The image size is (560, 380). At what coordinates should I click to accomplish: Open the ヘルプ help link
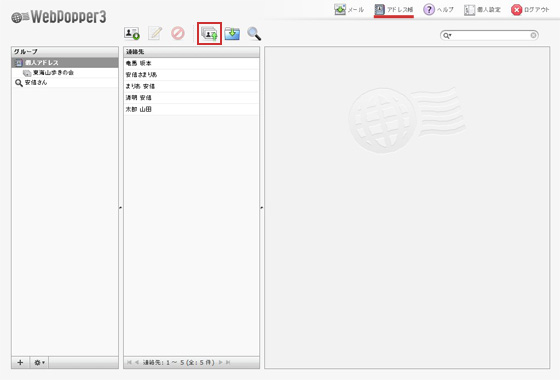[438, 10]
